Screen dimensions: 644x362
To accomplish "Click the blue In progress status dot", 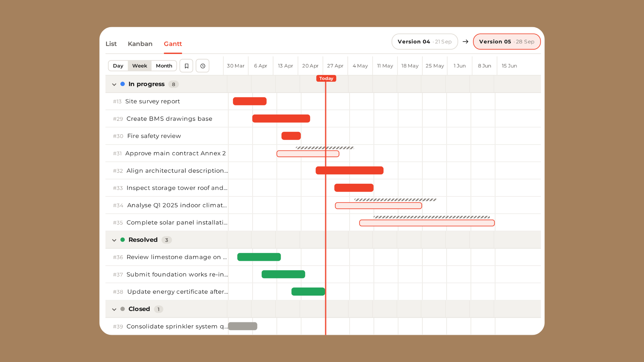I will [123, 84].
